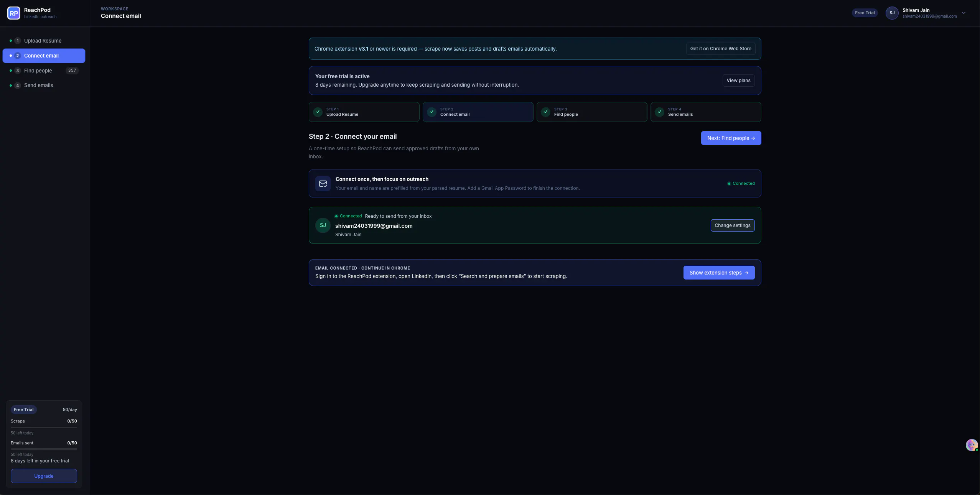The height and width of the screenshot is (495, 980).
Task: Click Next: Find people button
Action: (731, 138)
